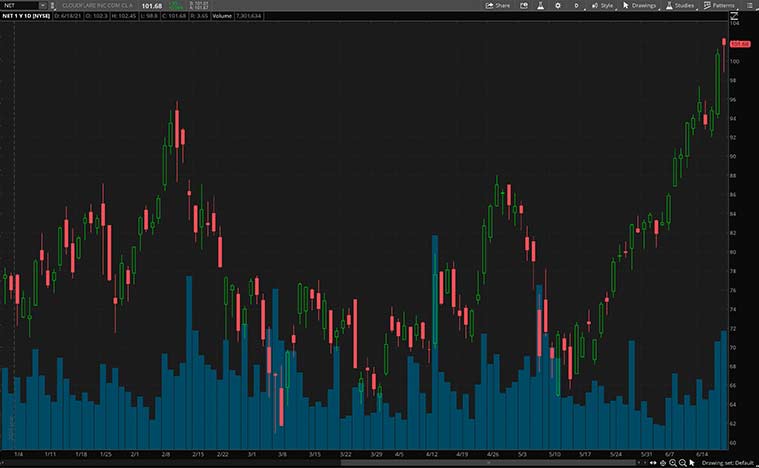Viewport: 759px width, 468px height.
Task: Select the pointer cursor tool at bottom
Action: 692,463
